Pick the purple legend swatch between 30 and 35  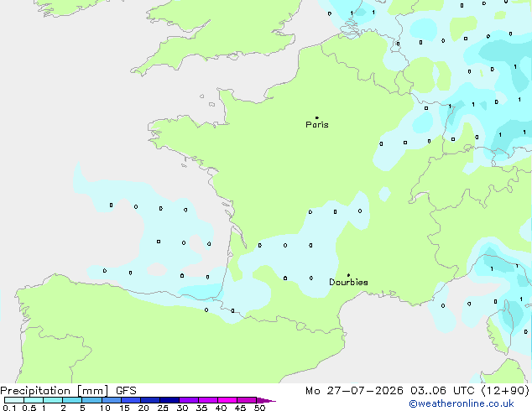click(x=189, y=400)
